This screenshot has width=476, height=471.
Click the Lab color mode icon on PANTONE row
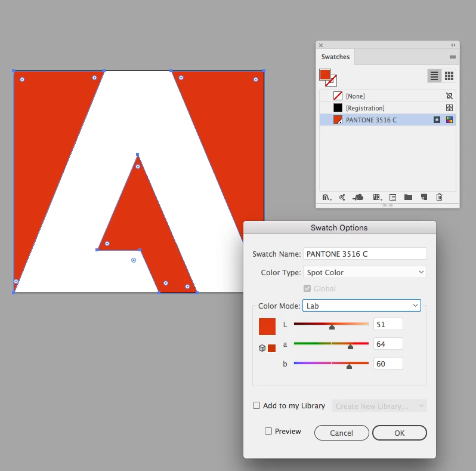pyautogui.click(x=450, y=120)
